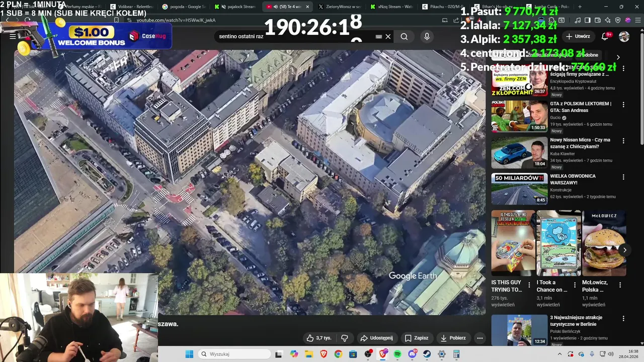This screenshot has height=362, width=644.
Task: Open the account avatar menu
Action: click(x=624, y=36)
